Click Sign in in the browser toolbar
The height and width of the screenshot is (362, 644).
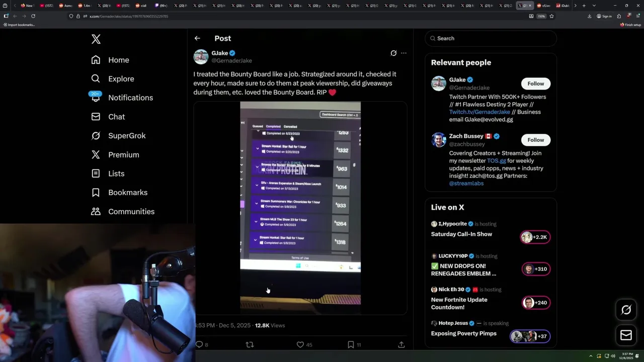(604, 16)
